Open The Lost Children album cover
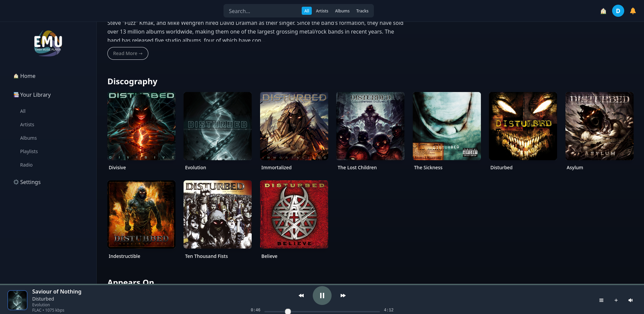This screenshot has height=314, width=644. tap(370, 126)
